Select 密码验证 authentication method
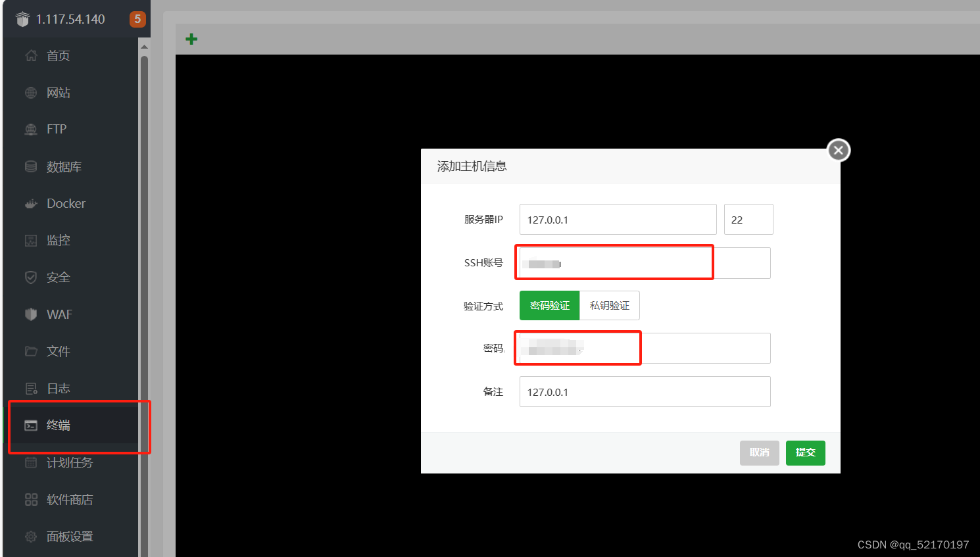This screenshot has width=980, height=557. pyautogui.click(x=550, y=306)
